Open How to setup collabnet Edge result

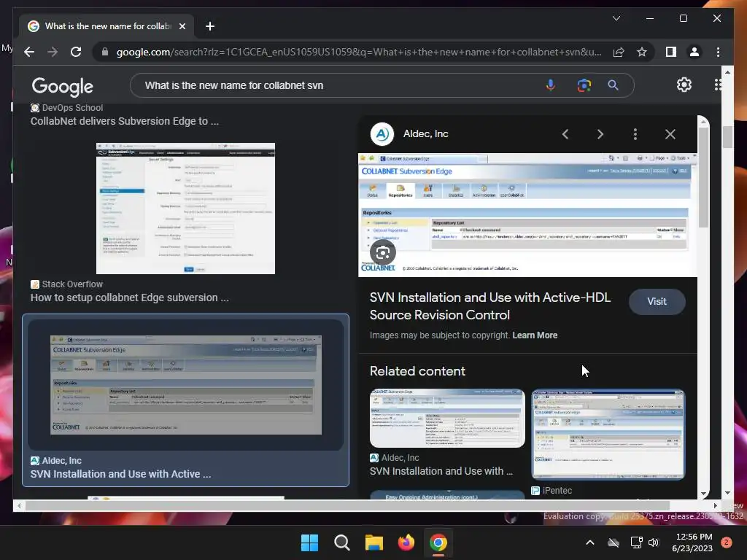point(130,297)
